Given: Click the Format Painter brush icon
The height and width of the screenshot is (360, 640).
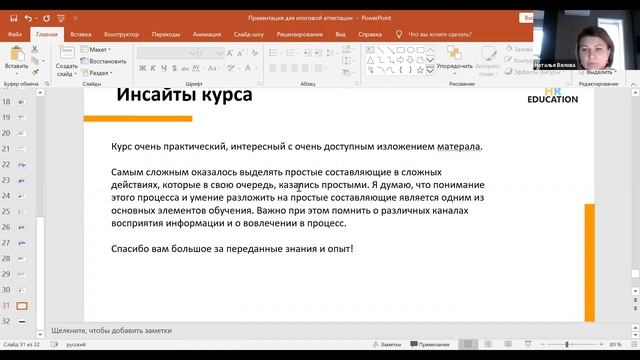Looking at the screenshot, I should point(35,72).
